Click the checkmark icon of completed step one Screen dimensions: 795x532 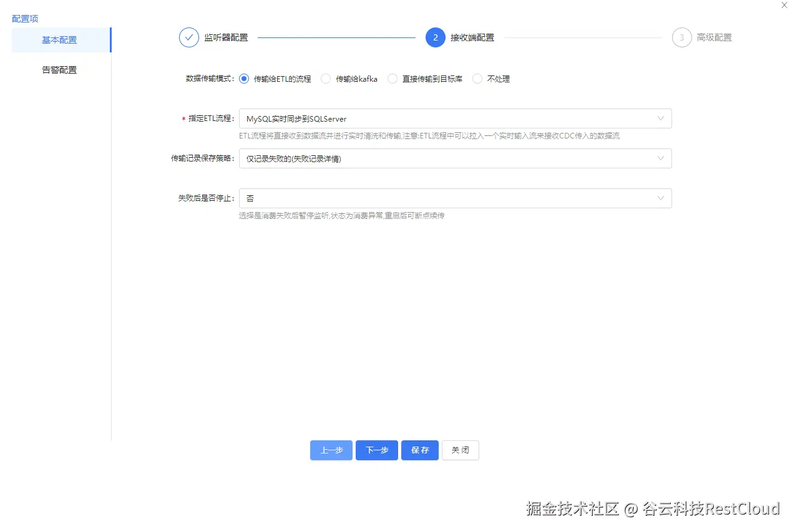pyautogui.click(x=189, y=37)
